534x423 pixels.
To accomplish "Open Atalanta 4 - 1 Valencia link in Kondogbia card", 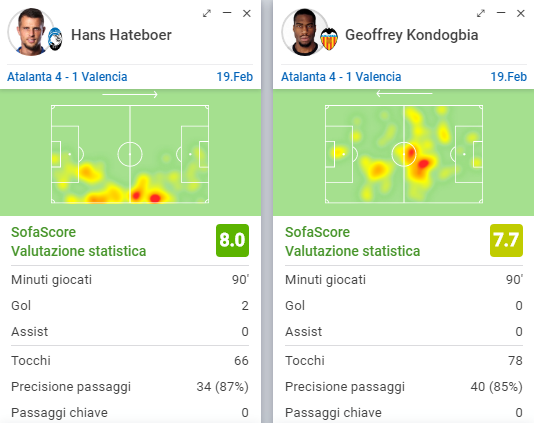I will coord(341,77).
